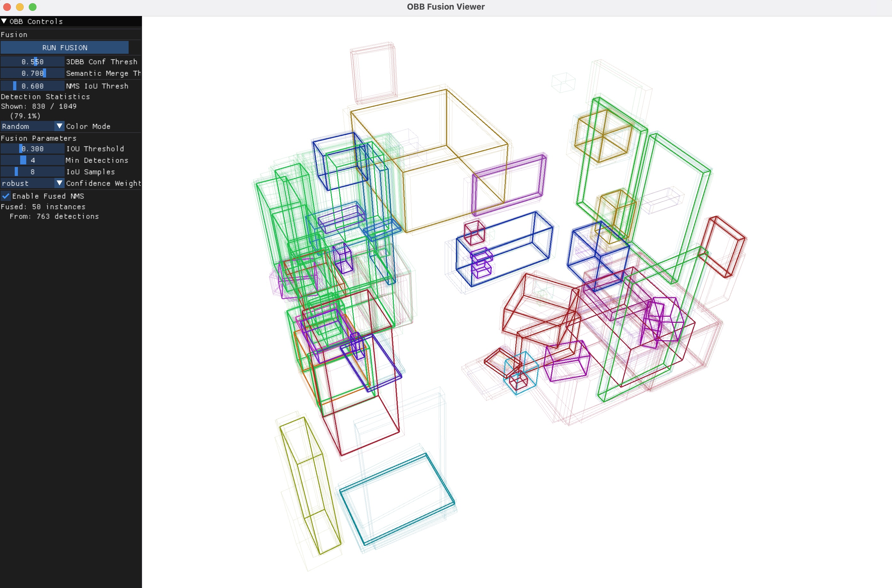Viewport: 892px width, 588px height.
Task: Click the blue checkmark on Enable Fused NMS
Action: pyautogui.click(x=6, y=196)
